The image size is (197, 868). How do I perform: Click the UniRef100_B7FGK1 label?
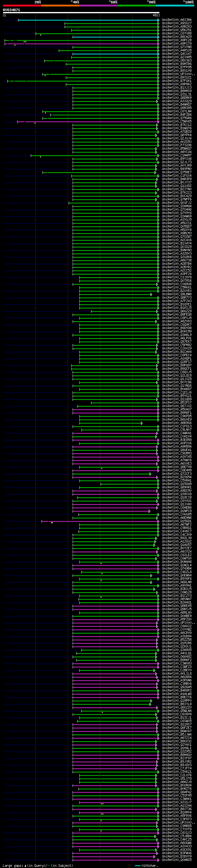click(176, 81)
